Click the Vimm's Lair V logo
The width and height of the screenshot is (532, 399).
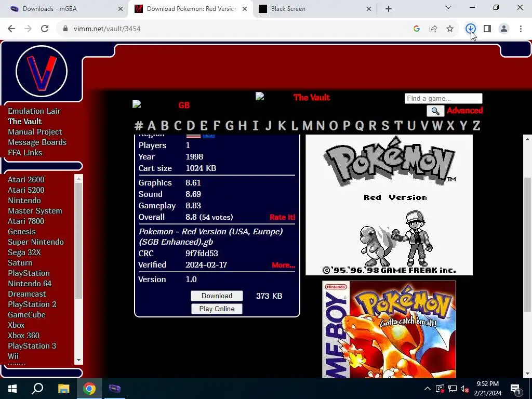pos(42,71)
